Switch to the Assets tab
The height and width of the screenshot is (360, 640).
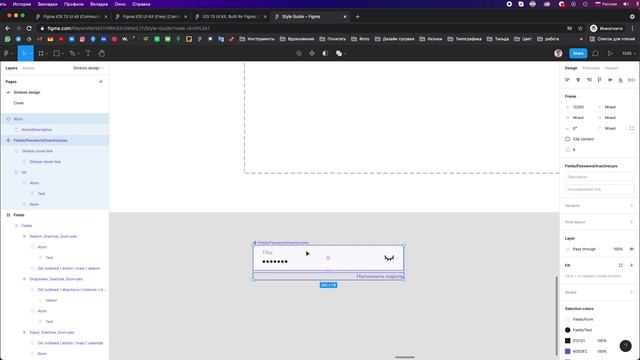coord(29,68)
